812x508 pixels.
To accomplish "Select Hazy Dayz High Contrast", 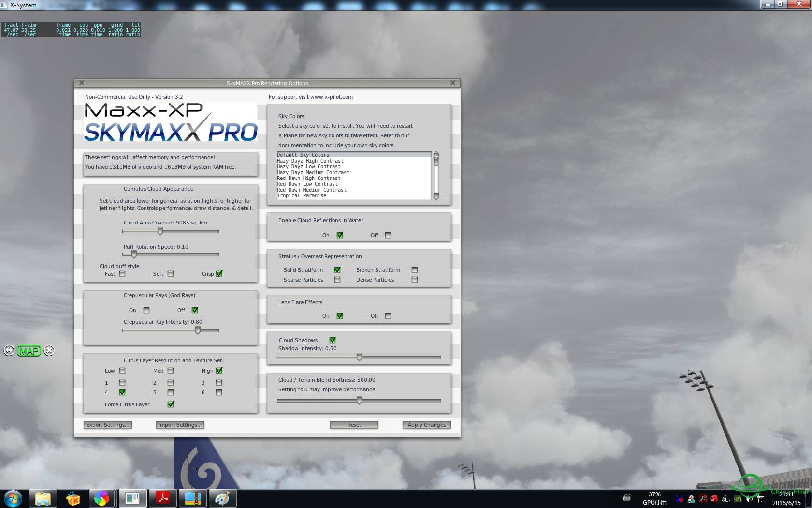I will [x=354, y=161].
